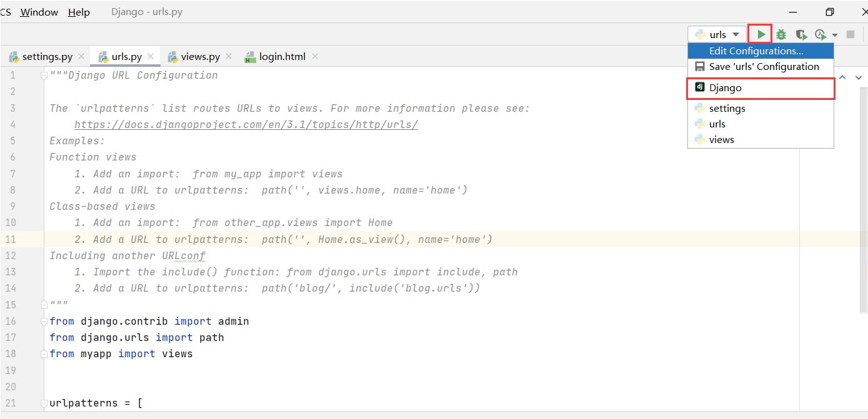Click the Django dj icon in dropdown
868x419 pixels.
pyautogui.click(x=700, y=87)
